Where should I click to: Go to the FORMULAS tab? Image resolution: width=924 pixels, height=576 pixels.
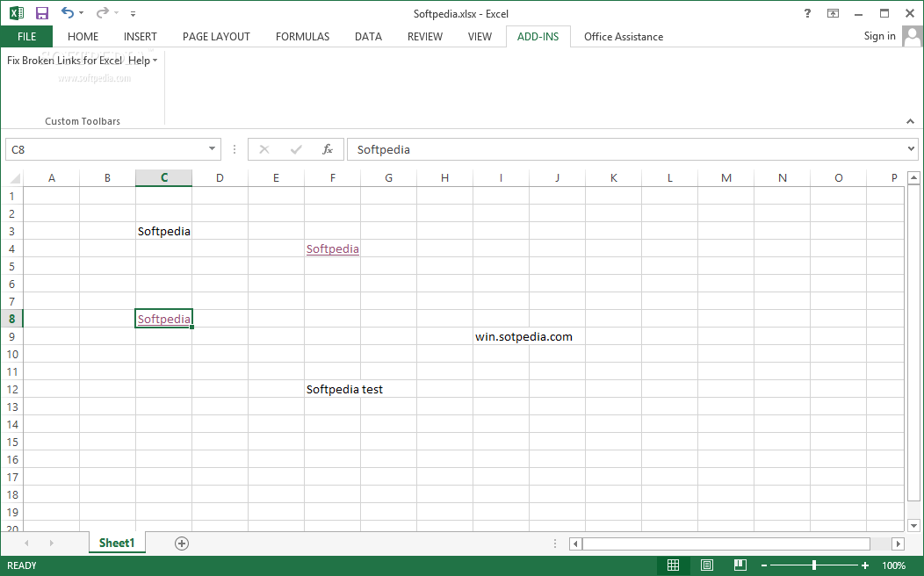point(302,37)
